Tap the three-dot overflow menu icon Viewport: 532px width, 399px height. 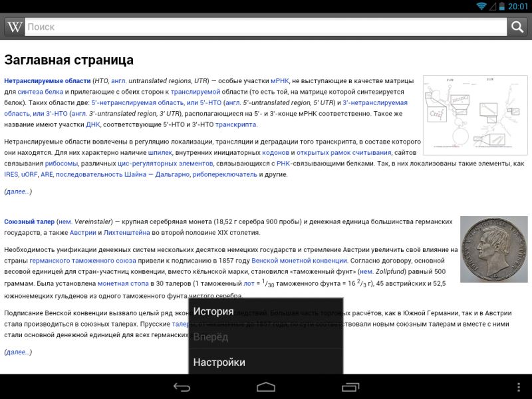tap(518, 386)
